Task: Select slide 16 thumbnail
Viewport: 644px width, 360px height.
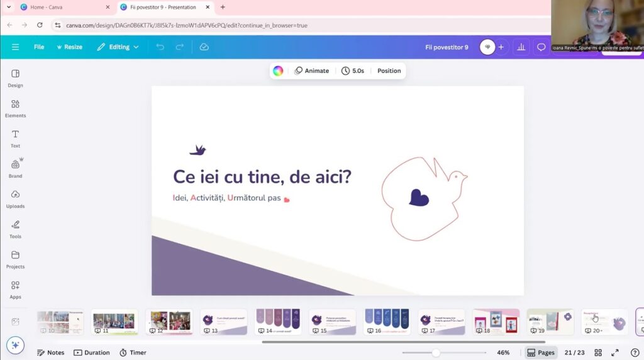Action: (387, 322)
